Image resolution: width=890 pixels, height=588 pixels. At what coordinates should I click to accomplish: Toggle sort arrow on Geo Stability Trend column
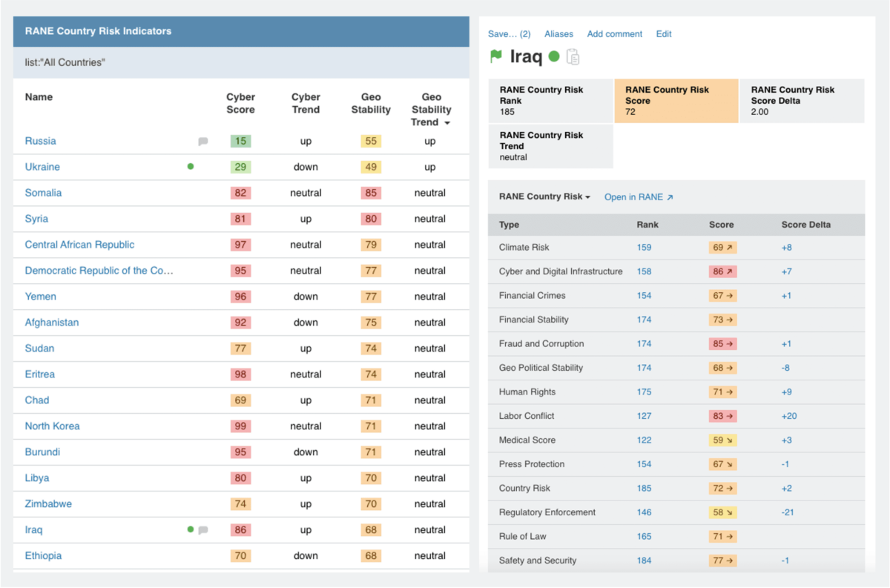coord(447,123)
